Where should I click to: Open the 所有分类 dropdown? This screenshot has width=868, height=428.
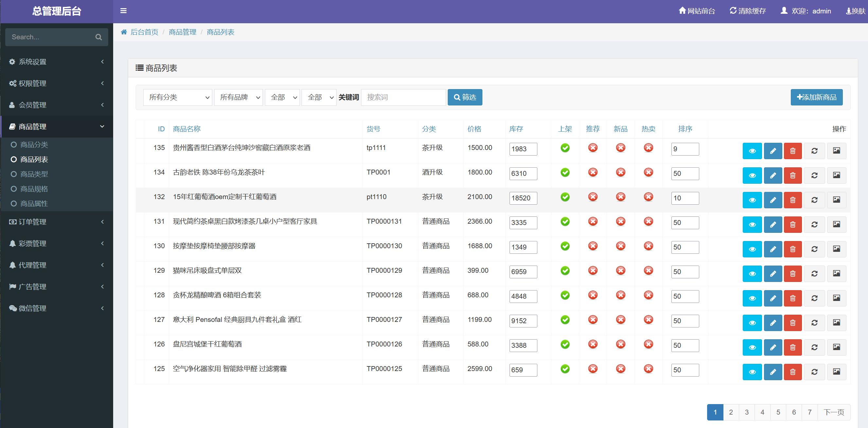coord(178,98)
